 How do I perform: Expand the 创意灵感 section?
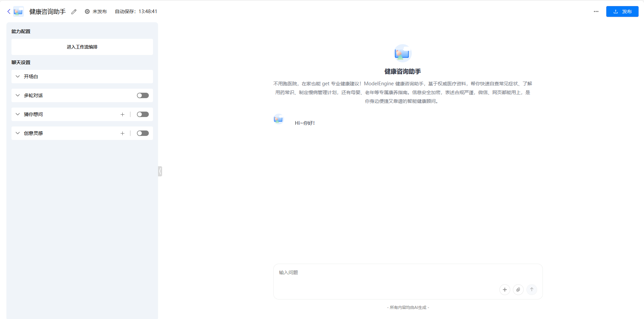[18, 133]
